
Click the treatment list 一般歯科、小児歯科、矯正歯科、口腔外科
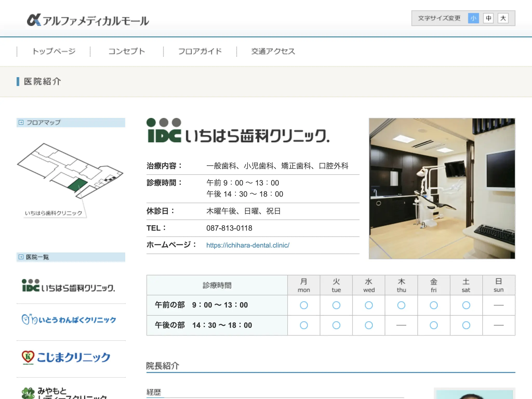click(x=277, y=166)
